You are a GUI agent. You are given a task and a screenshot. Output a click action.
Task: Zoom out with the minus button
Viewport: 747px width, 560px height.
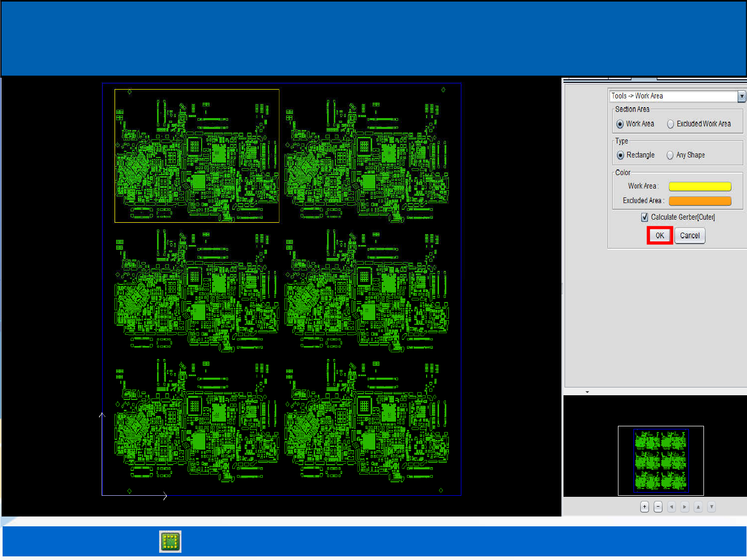(658, 507)
